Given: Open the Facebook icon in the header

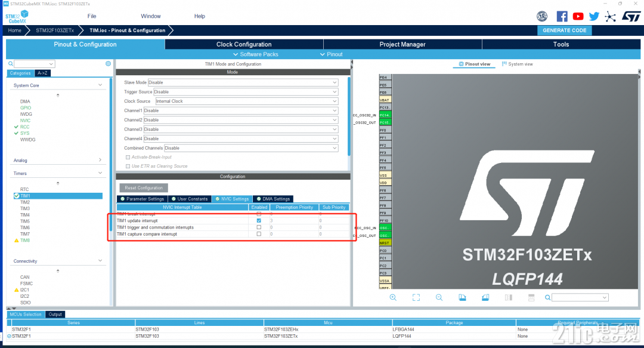Looking at the screenshot, I should coord(562,17).
